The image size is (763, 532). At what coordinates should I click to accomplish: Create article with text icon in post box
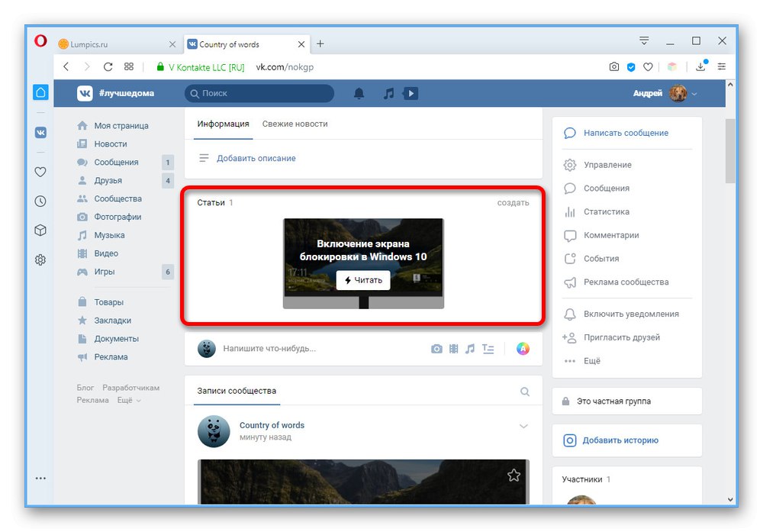(x=488, y=349)
